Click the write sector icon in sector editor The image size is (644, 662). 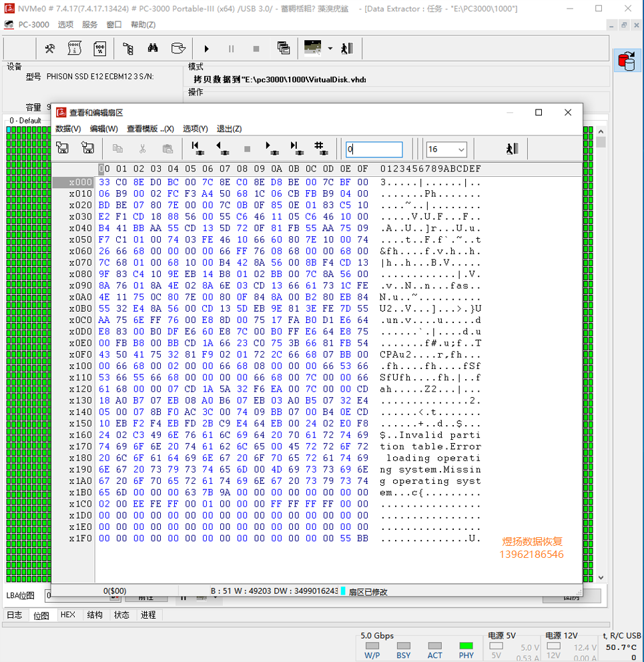click(x=88, y=148)
